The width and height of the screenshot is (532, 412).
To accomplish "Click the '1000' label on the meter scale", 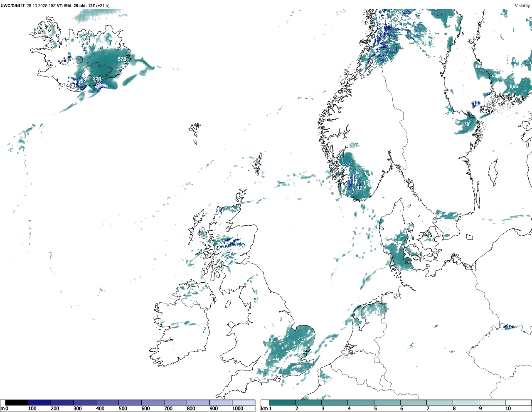I will pos(238,409).
